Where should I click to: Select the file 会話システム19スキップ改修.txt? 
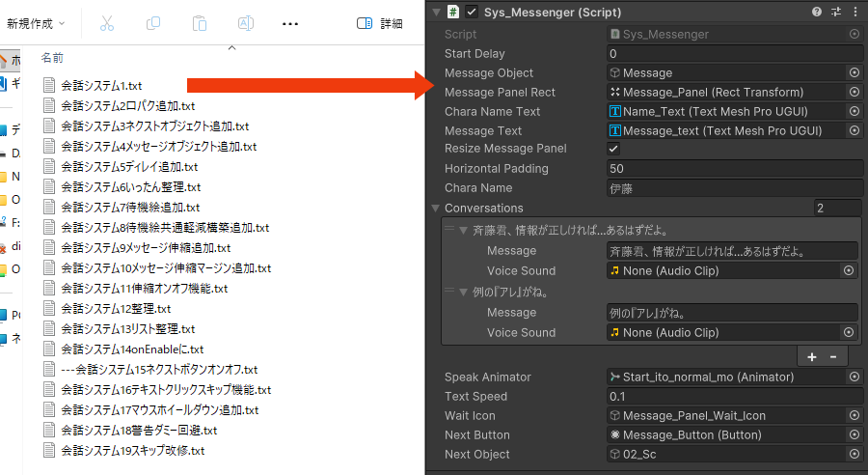(132, 451)
